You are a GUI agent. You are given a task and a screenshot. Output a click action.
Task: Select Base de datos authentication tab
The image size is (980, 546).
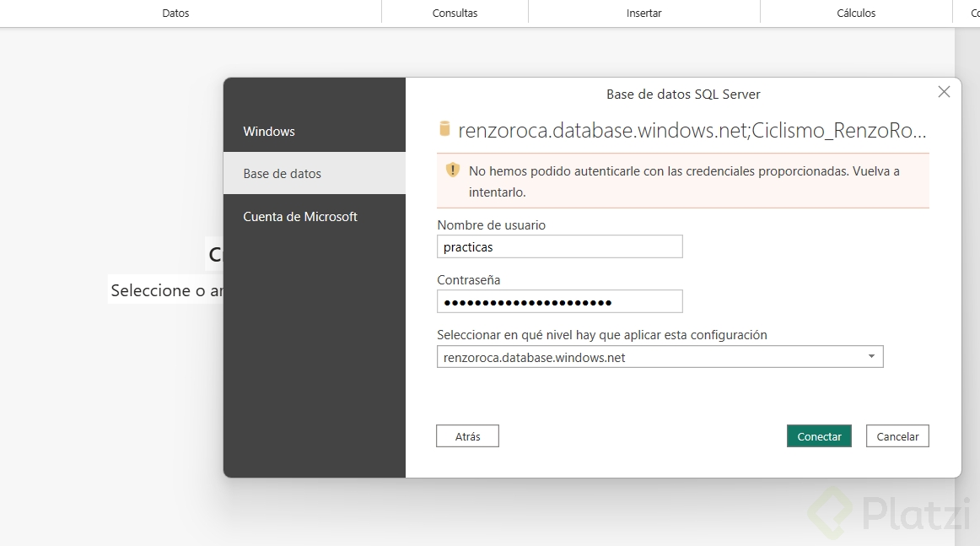click(315, 173)
